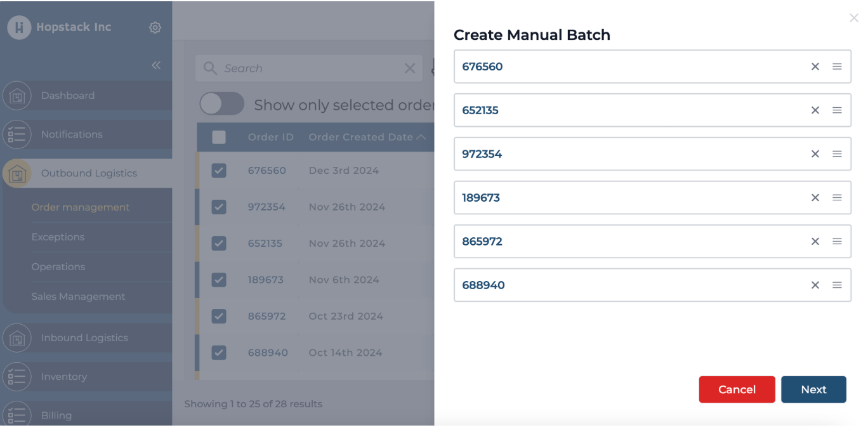This screenshot has height=430, width=868.
Task: Click reorder handle beside order 189673
Action: [x=837, y=198]
